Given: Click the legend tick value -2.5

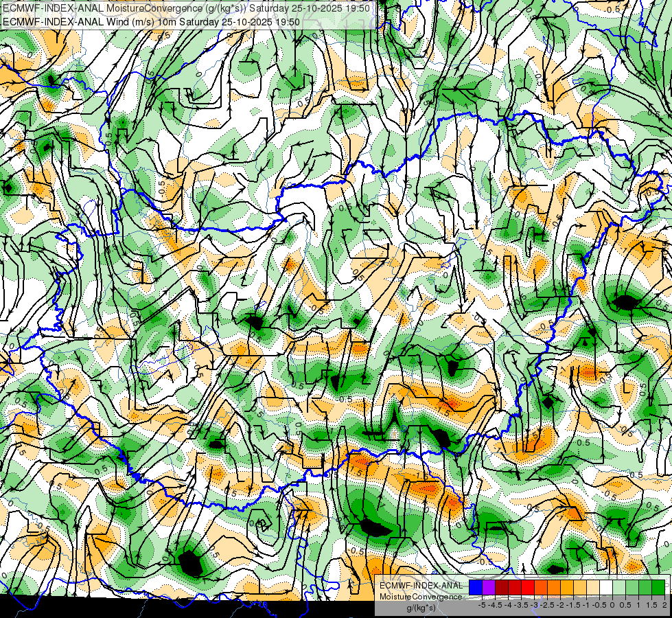Looking at the screenshot, I should click(x=546, y=605).
